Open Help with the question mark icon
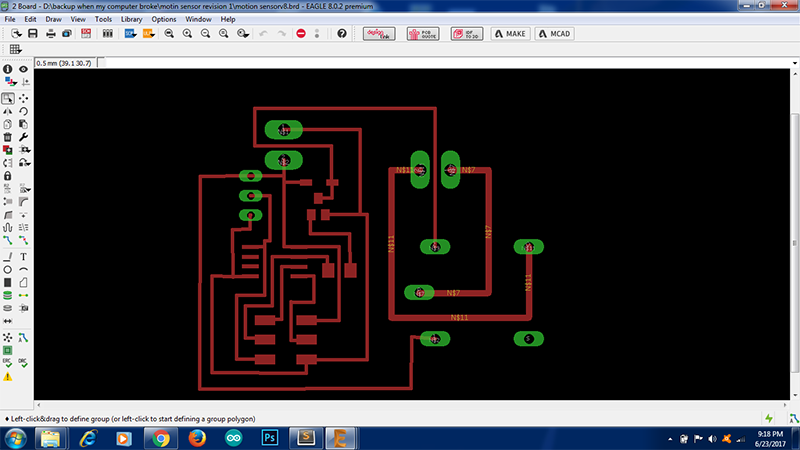Image resolution: width=800 pixels, height=450 pixels. point(342,34)
